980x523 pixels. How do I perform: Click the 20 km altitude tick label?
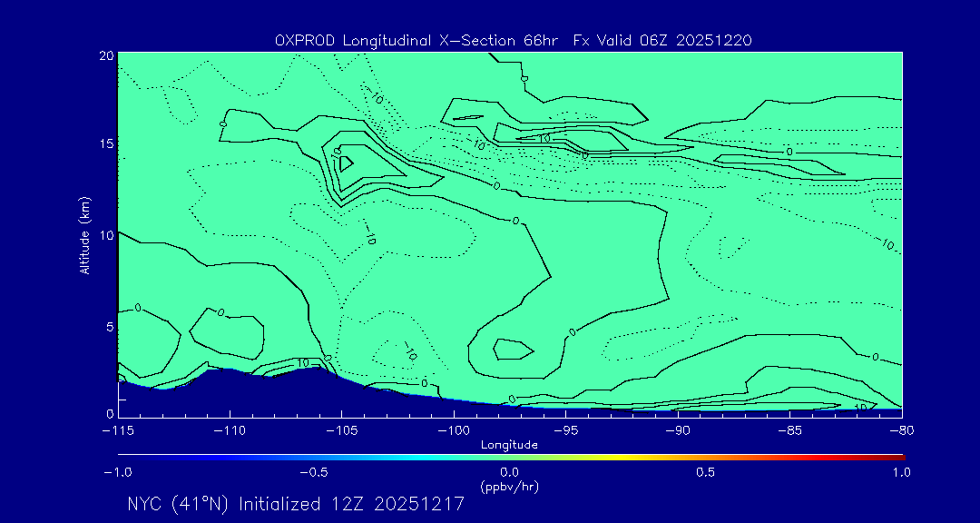105,55
